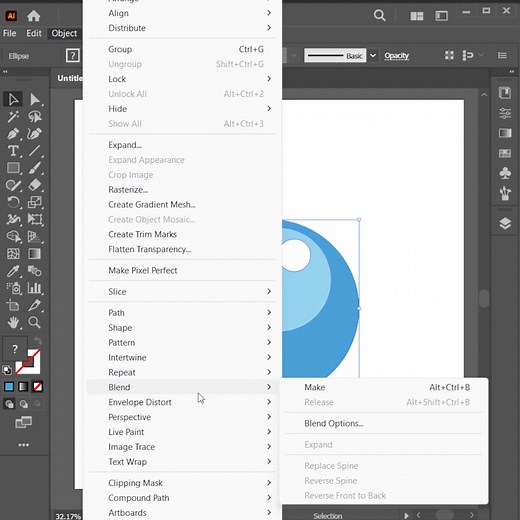520x520 pixels.
Task: Click Default Fill and Stroke icon
Action: pyautogui.click(x=7, y=370)
